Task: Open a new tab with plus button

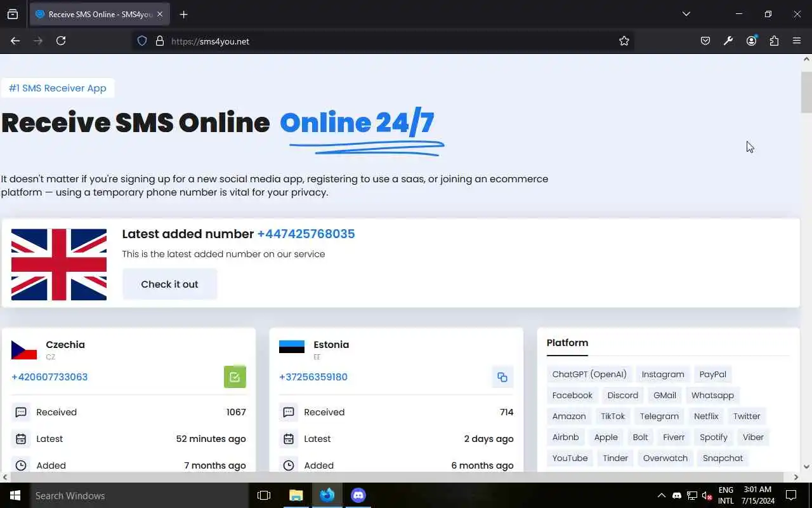Action: pyautogui.click(x=183, y=14)
